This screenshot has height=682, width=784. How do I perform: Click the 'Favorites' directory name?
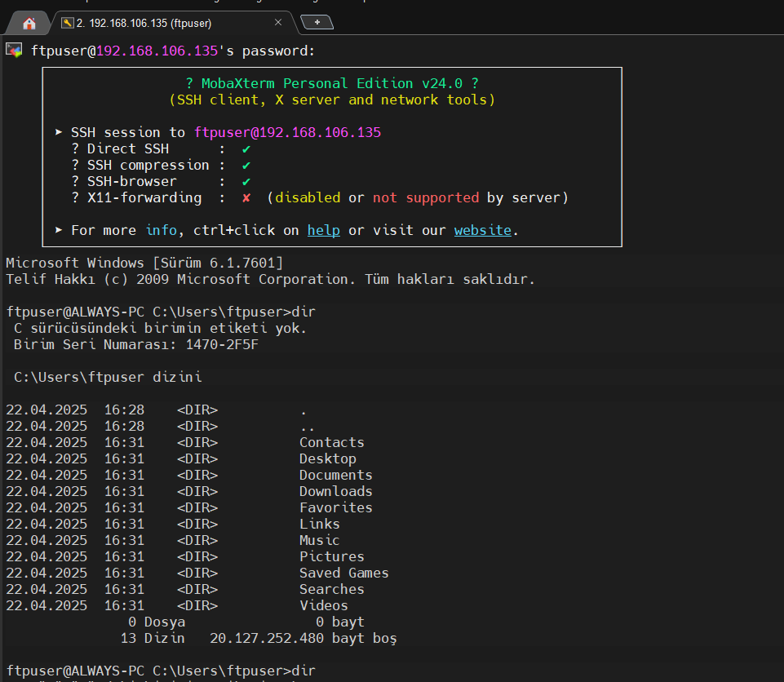click(335, 508)
